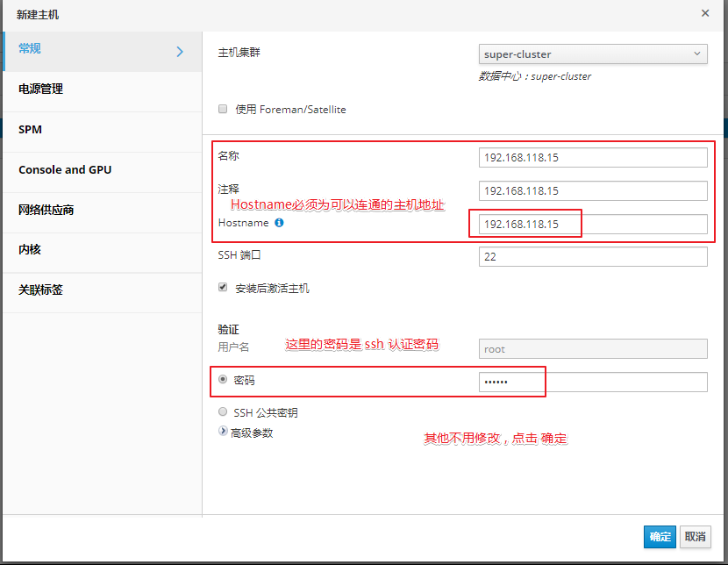The image size is (728, 565).
Task: Click the SSH 端口 input field
Action: pos(593,257)
